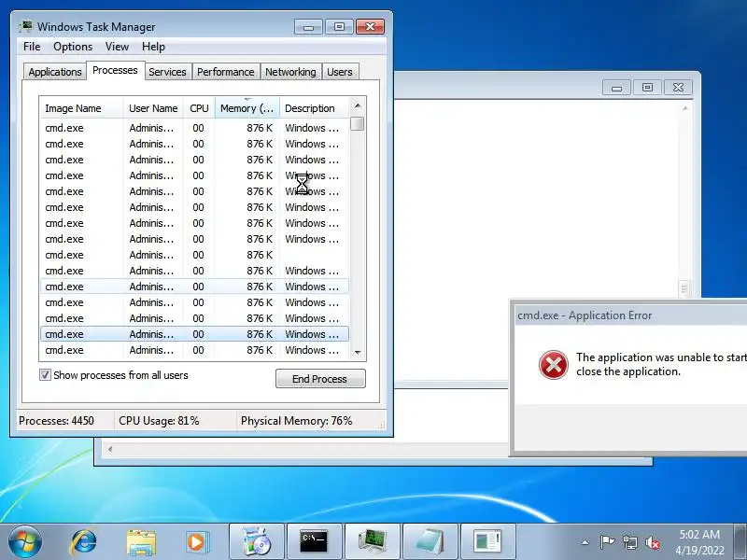Open the Performance tab
The width and height of the screenshot is (747, 560).
(226, 72)
